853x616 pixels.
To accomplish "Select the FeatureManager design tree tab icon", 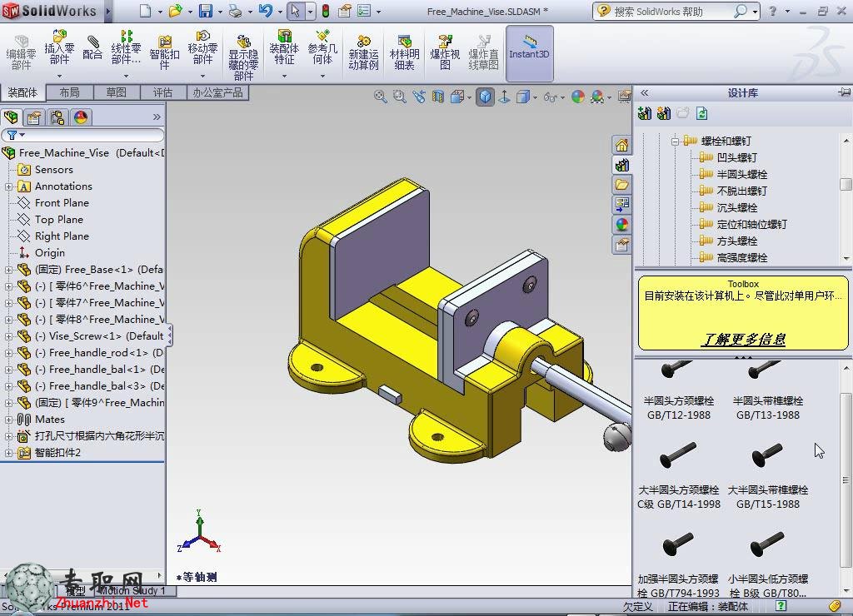I will (x=12, y=117).
